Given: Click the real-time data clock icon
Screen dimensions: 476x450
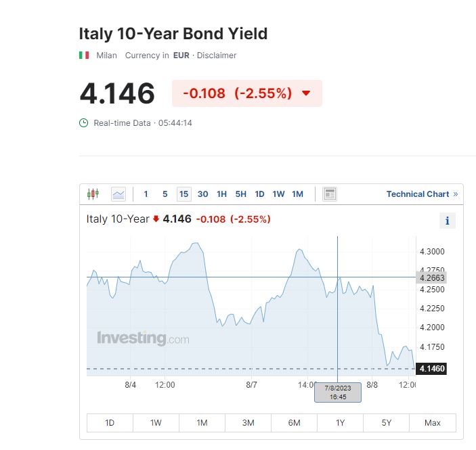Looking at the screenshot, I should click(84, 123).
